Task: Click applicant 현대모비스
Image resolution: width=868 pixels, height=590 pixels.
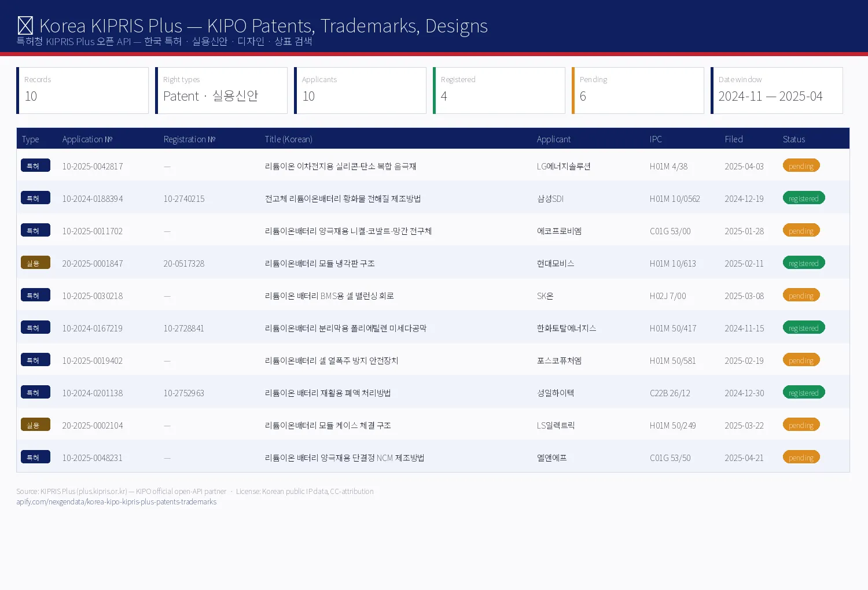Action: point(556,264)
